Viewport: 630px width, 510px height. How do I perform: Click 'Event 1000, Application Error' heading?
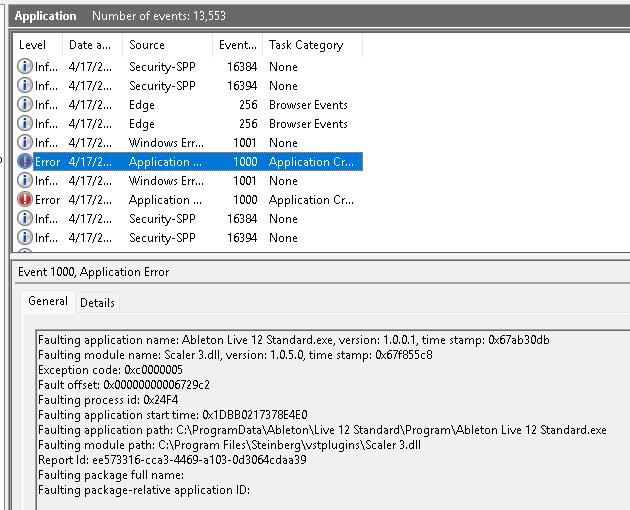pyautogui.click(x=94, y=272)
